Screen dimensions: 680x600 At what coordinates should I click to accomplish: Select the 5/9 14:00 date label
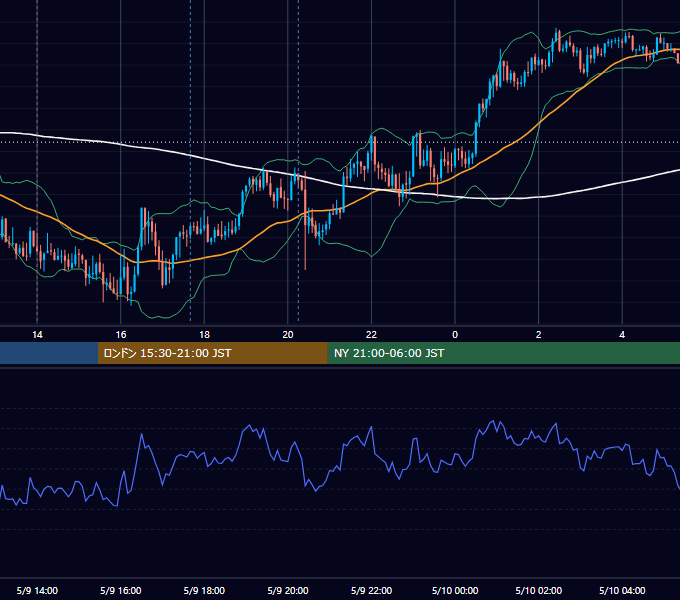tap(37, 590)
